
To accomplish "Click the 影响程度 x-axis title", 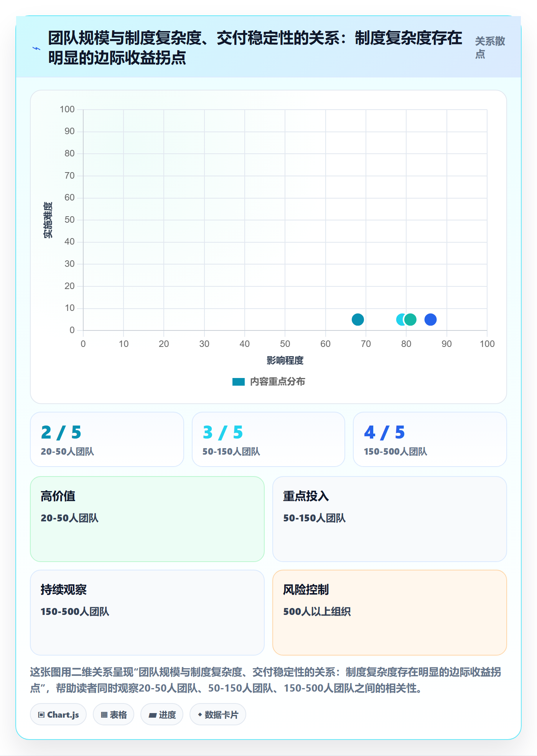I will 285,360.
